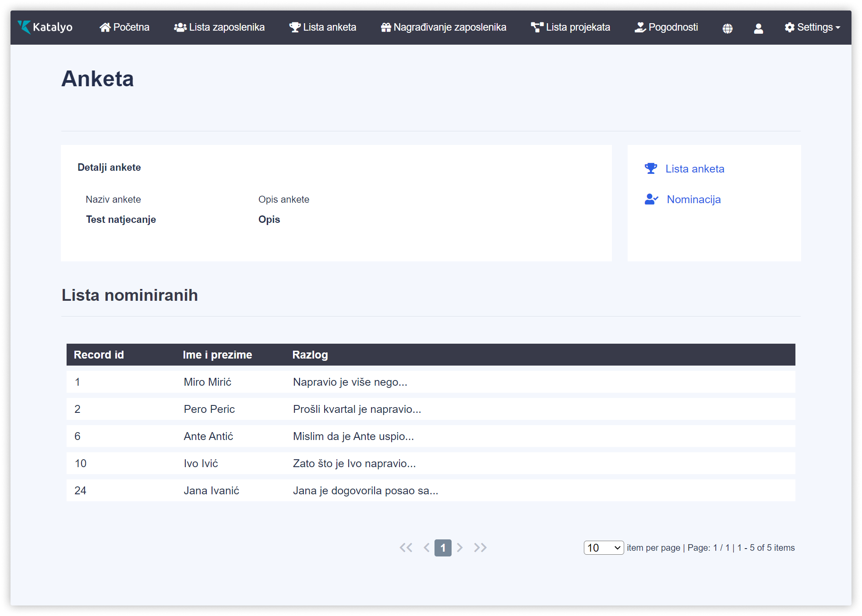Click the Settings gear icon
Screen dimensions: 862x616
789,28
